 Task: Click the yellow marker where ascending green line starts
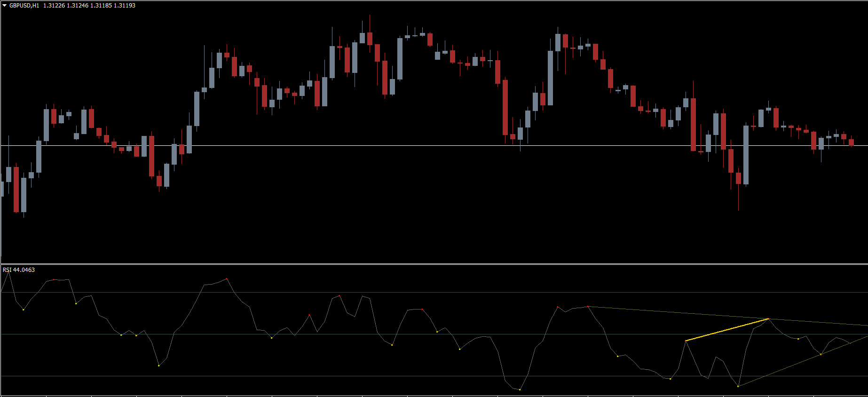click(738, 386)
